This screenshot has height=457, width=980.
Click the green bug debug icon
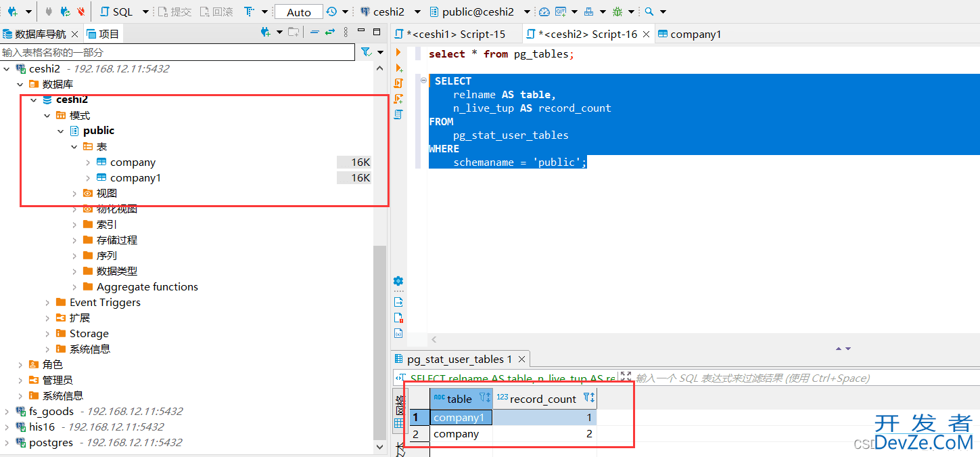[617, 12]
